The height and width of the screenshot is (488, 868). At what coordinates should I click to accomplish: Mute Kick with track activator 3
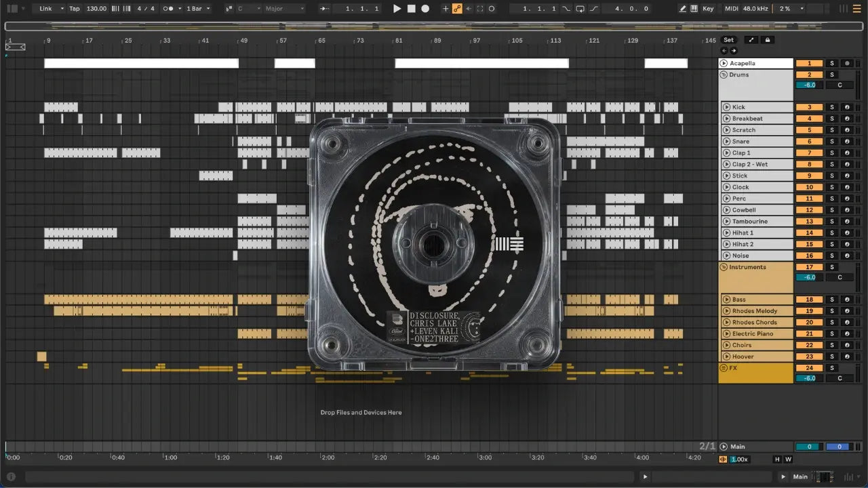tap(809, 107)
